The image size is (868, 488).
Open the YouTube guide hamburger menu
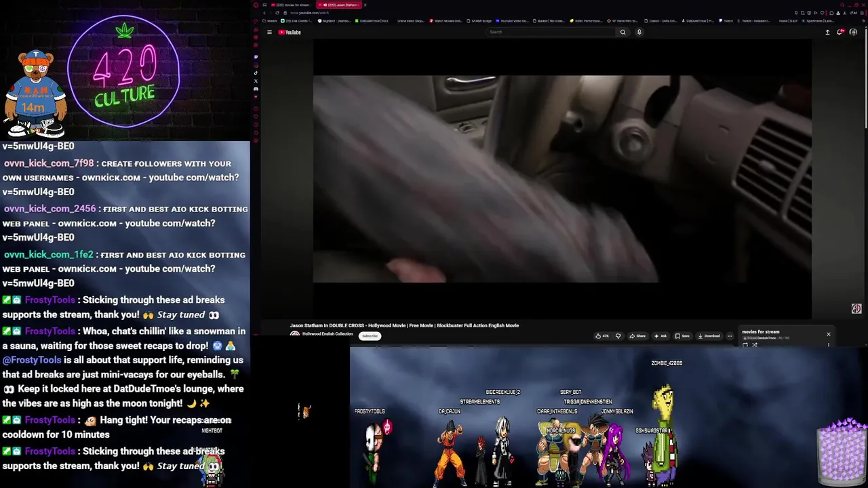click(269, 32)
